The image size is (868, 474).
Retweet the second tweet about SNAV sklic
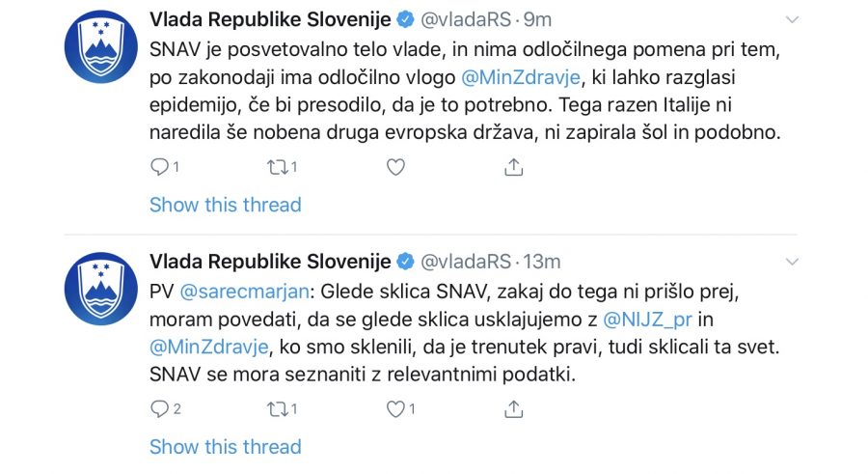click(x=275, y=409)
